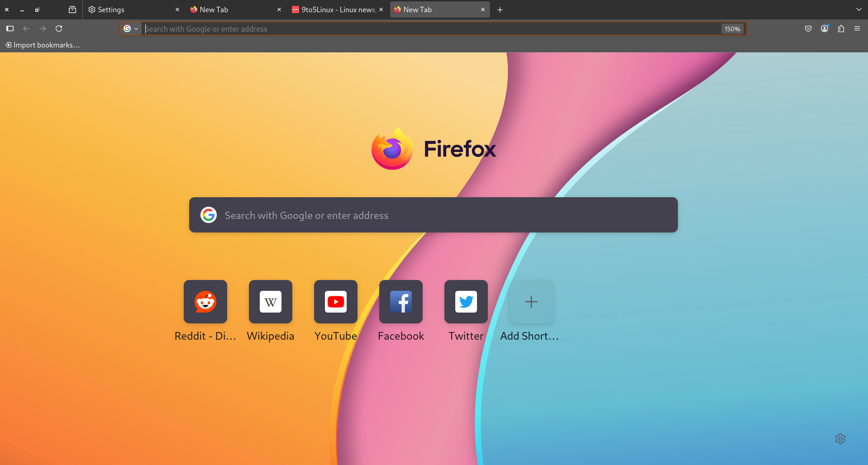Toggle the sidebar panel button
The height and width of the screenshot is (465, 868).
coord(10,28)
